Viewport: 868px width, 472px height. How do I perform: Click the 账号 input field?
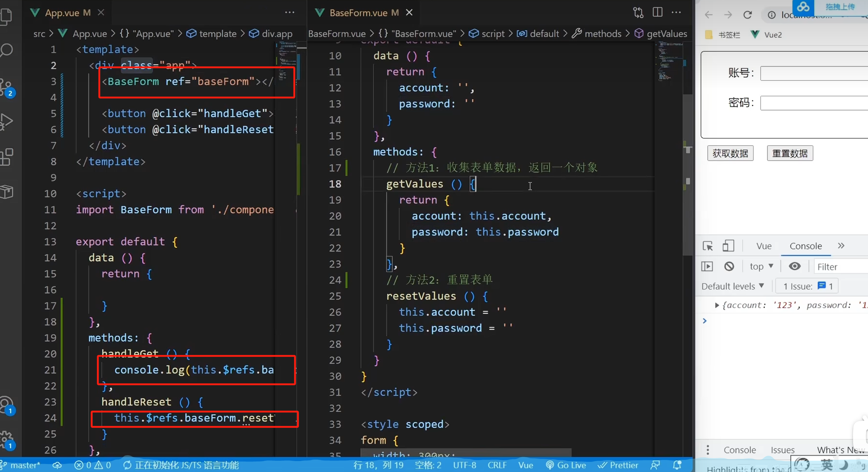point(814,73)
